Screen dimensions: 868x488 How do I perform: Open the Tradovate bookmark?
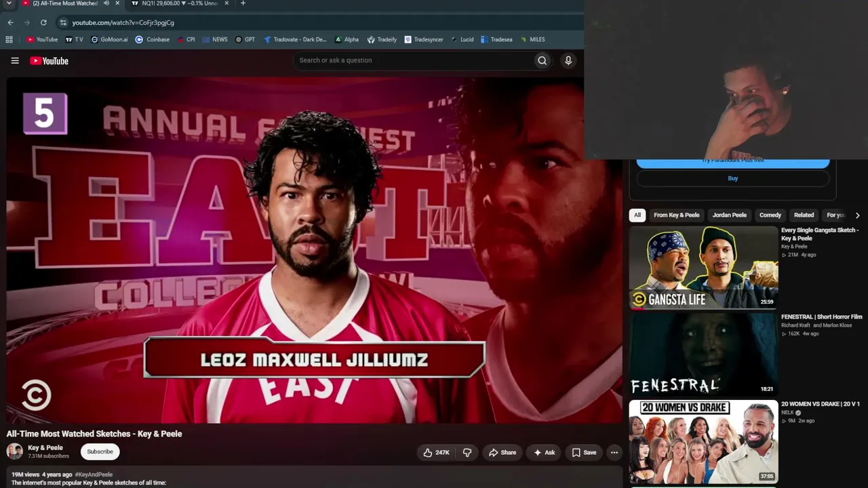296,39
